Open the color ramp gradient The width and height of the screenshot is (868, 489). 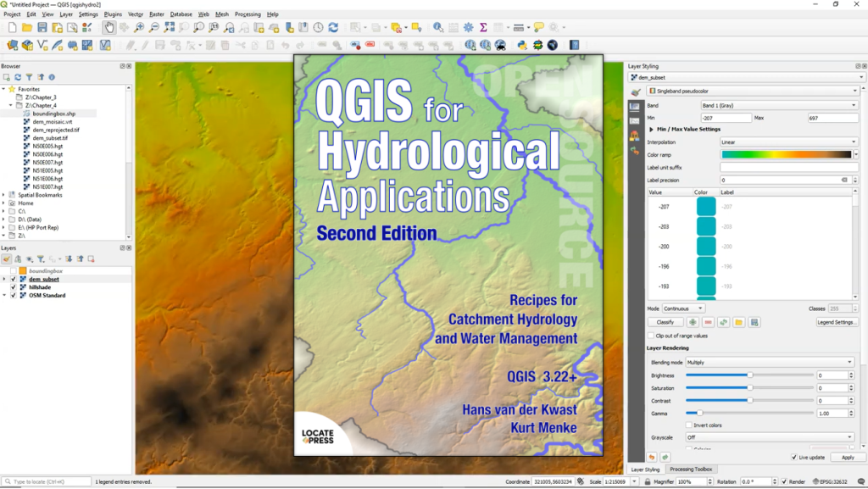pyautogui.click(x=786, y=154)
